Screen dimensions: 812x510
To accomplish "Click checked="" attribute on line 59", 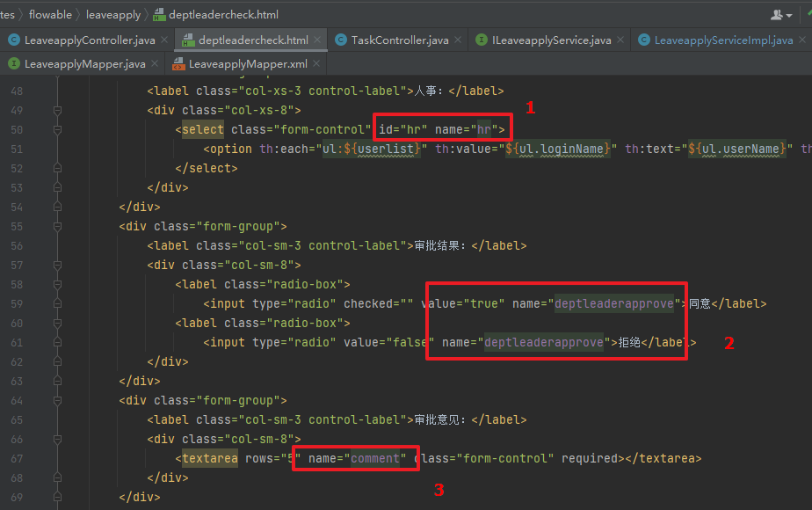I will (x=379, y=303).
